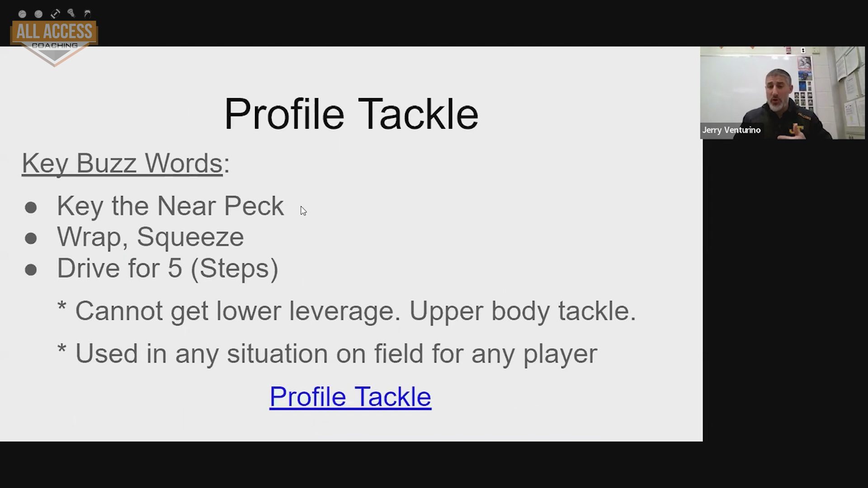Click the Cannot get lower leverage note

347,311
